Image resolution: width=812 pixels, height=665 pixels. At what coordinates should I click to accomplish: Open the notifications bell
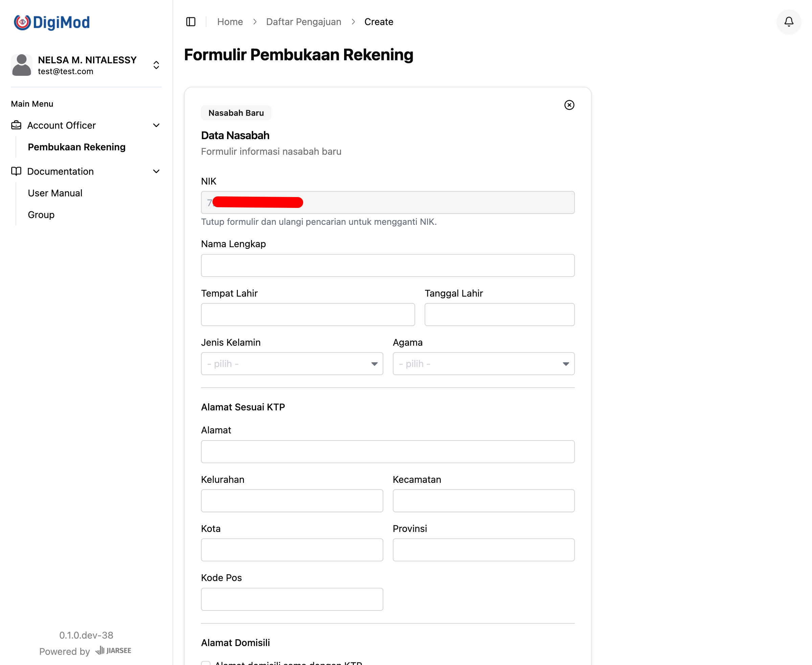click(788, 22)
